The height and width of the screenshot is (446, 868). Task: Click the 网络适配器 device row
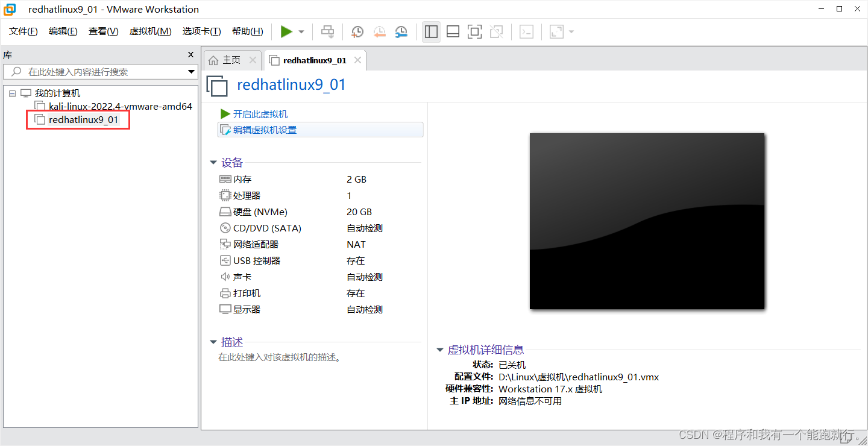[x=319, y=245]
